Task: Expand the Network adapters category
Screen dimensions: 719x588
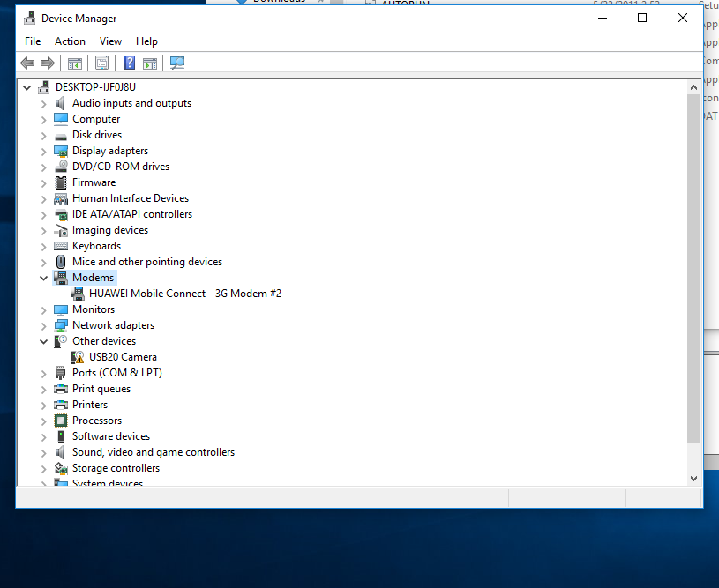Action: point(43,325)
